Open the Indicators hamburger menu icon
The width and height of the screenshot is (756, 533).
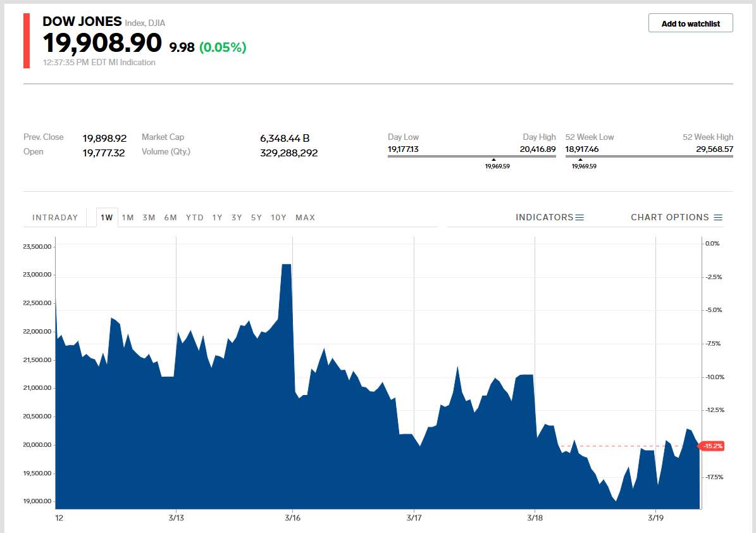579,218
